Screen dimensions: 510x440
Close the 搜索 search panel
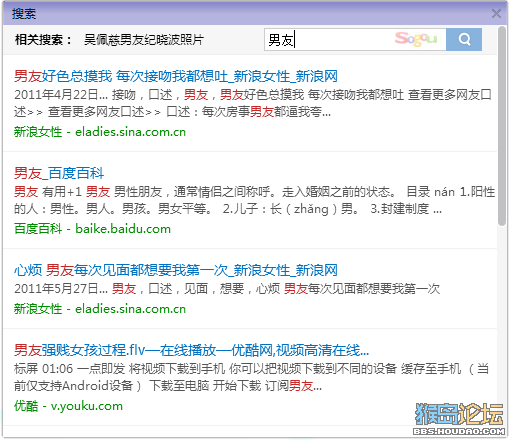pyautogui.click(x=496, y=13)
